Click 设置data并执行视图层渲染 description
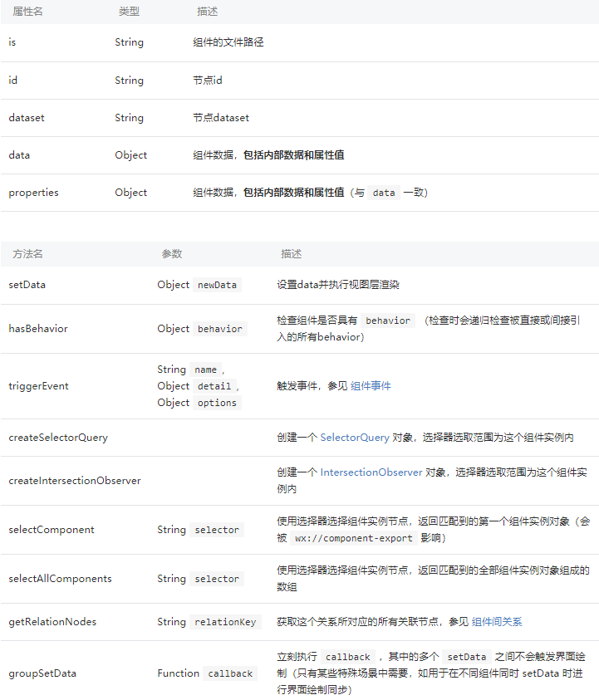599x700 pixels. (x=338, y=285)
